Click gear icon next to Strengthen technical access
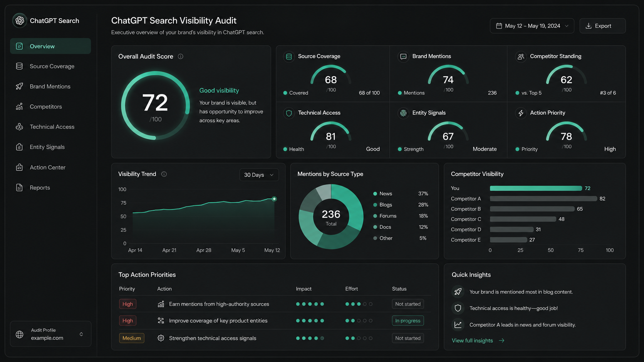This screenshot has height=362, width=644. point(161,338)
